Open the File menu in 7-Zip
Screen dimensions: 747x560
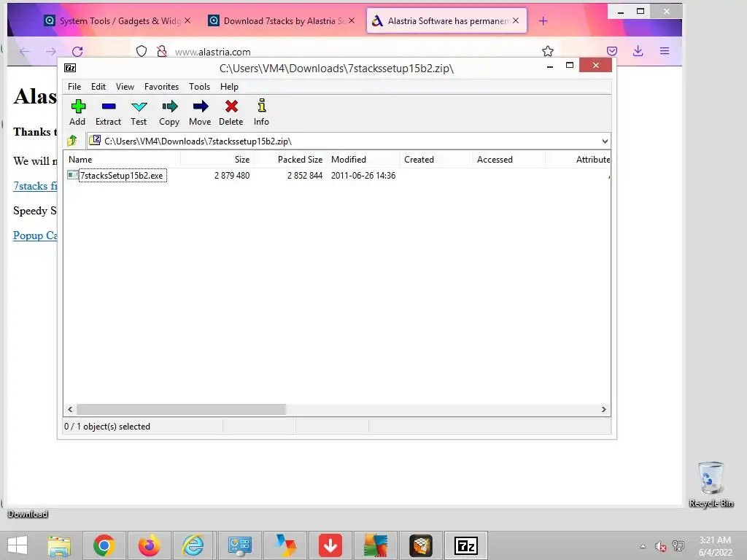(74, 87)
